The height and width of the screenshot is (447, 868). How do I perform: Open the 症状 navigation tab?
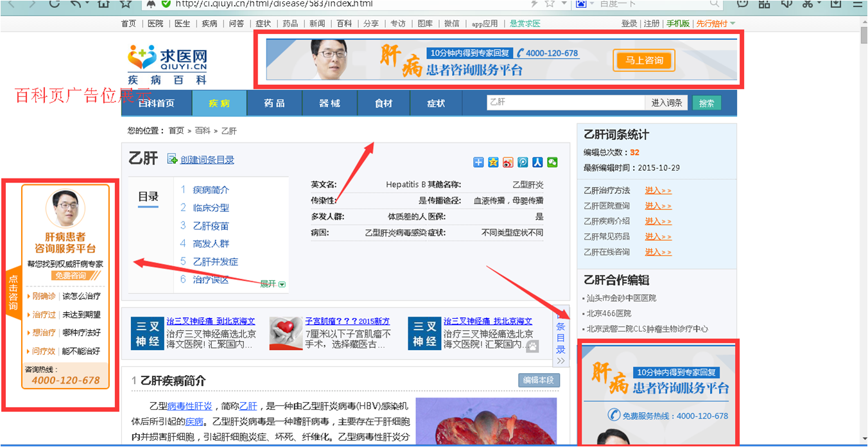(436, 103)
